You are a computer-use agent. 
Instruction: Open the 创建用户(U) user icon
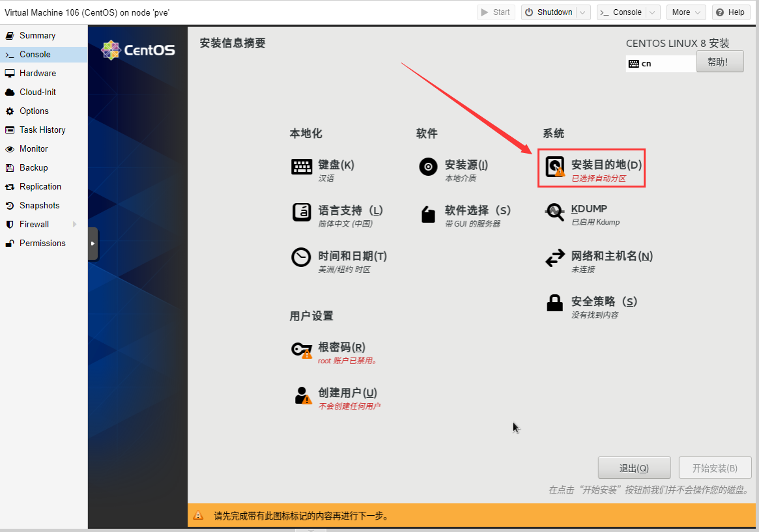[x=303, y=395]
